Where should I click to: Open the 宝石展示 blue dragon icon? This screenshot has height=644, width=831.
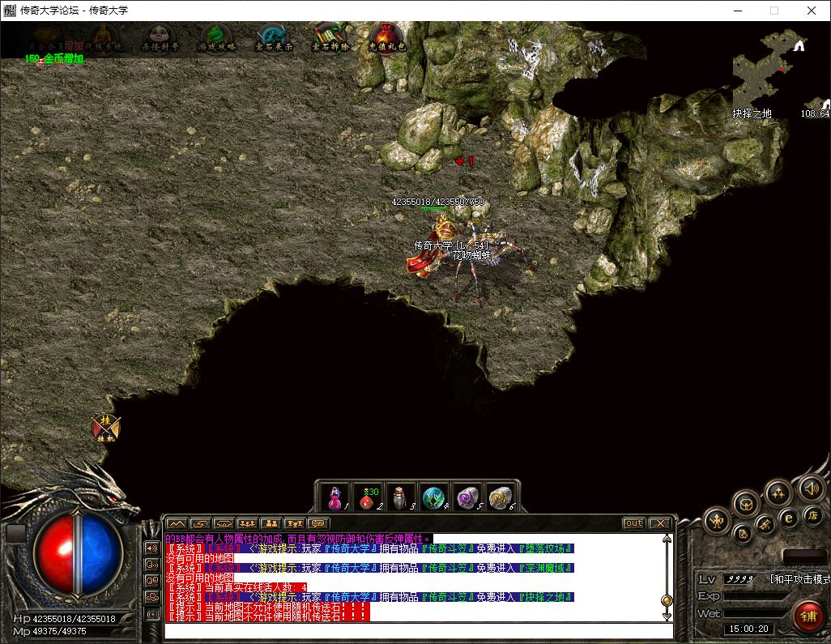pos(274,39)
